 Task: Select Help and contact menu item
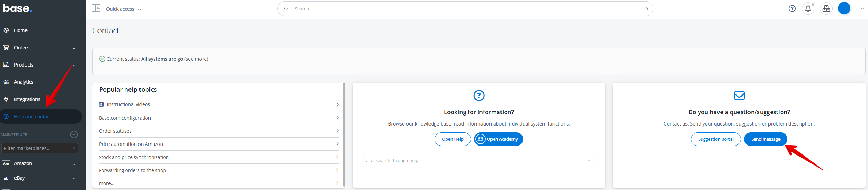point(32,117)
